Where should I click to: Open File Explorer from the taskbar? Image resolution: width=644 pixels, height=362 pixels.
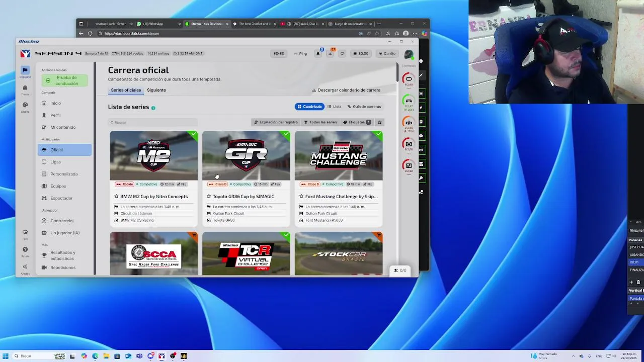point(106,356)
